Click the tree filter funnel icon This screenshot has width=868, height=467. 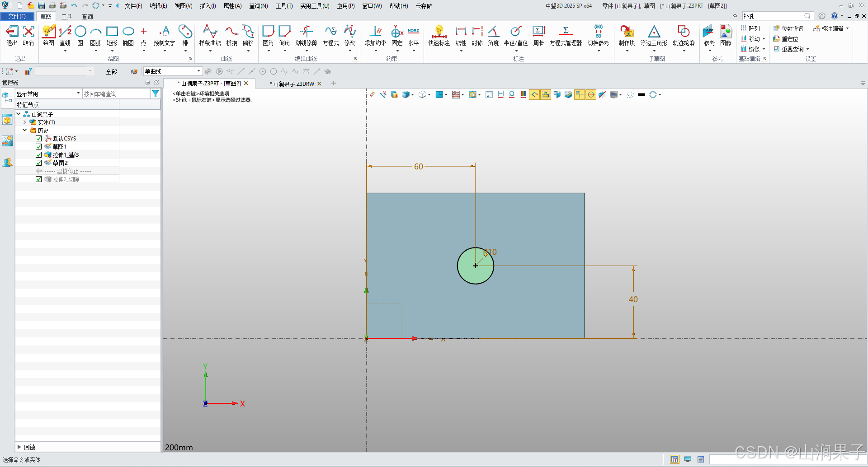tap(155, 93)
